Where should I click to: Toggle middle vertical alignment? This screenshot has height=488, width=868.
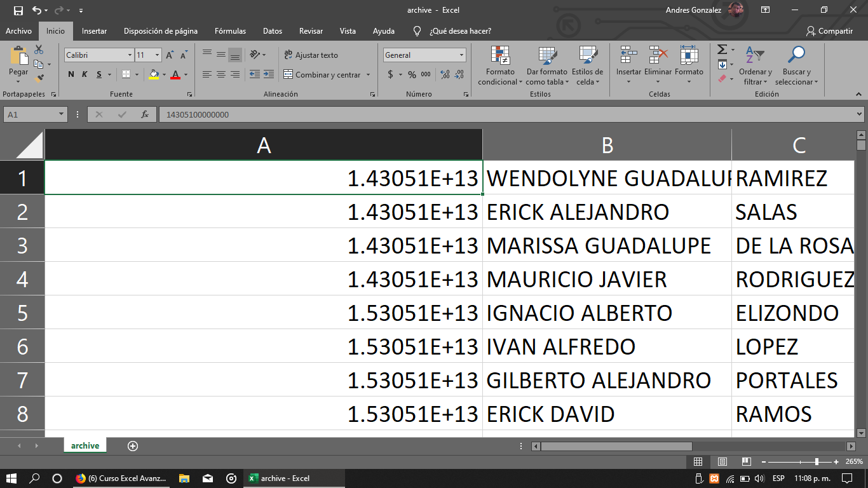tap(220, 55)
